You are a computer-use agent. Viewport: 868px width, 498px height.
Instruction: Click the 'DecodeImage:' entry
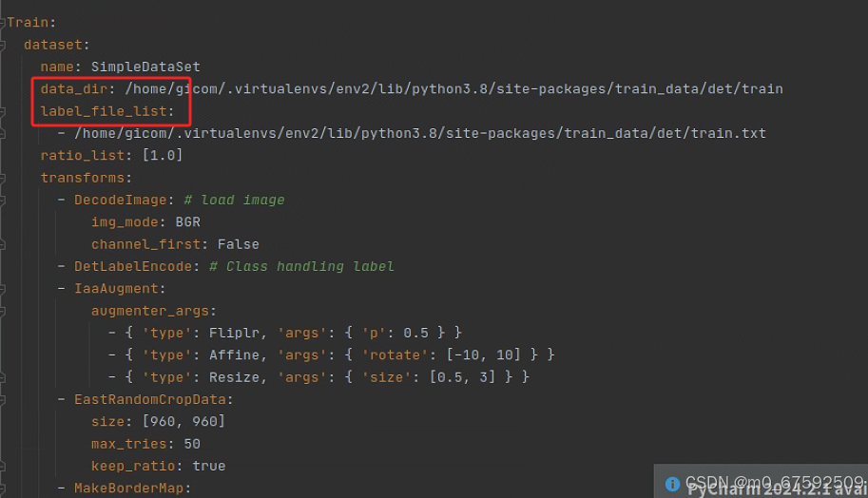coord(125,200)
